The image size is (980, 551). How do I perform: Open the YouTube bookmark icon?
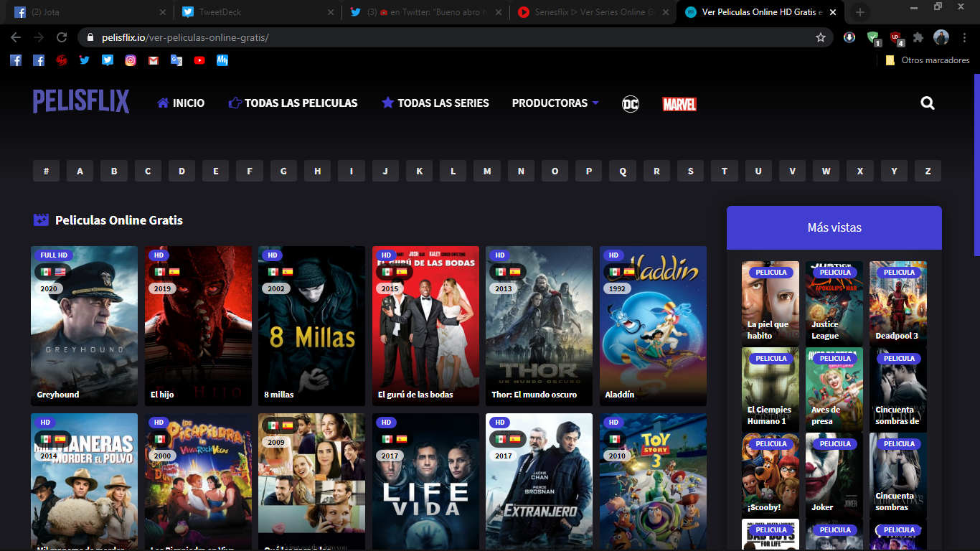pyautogui.click(x=199, y=60)
